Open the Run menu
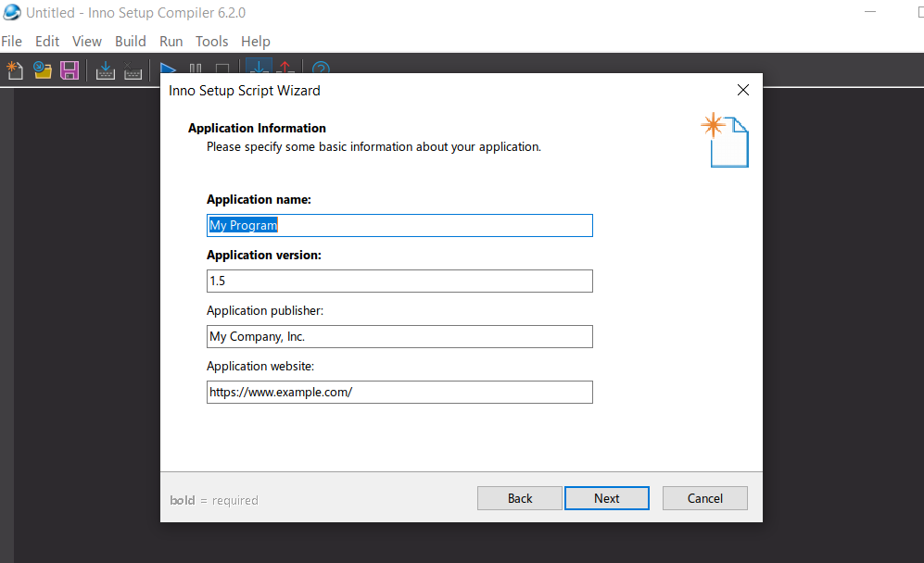924x563 pixels. 171,42
